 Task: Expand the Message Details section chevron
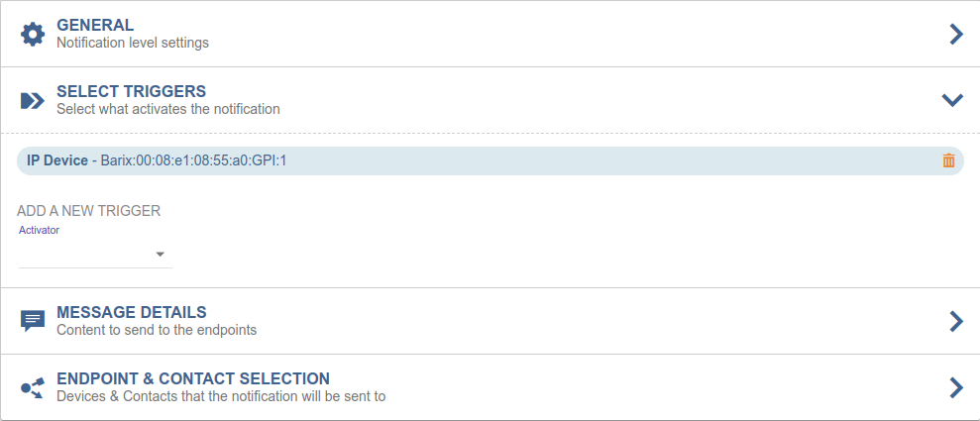coord(955,321)
